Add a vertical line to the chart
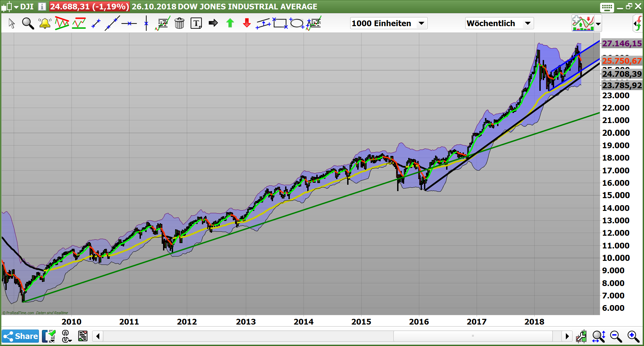Screen dimensions: 644x346 146,23
